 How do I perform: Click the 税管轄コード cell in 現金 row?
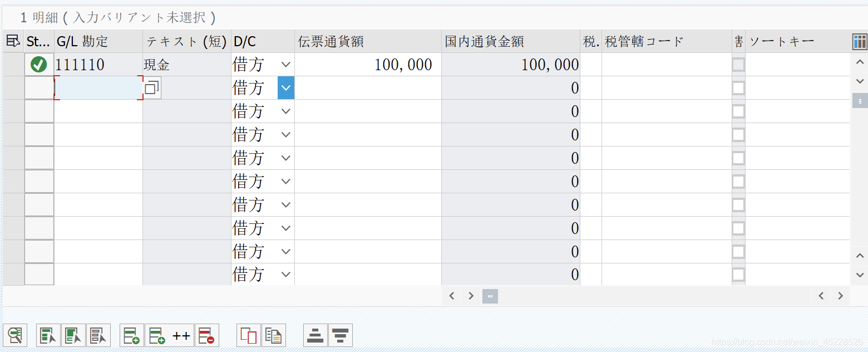[x=667, y=65]
